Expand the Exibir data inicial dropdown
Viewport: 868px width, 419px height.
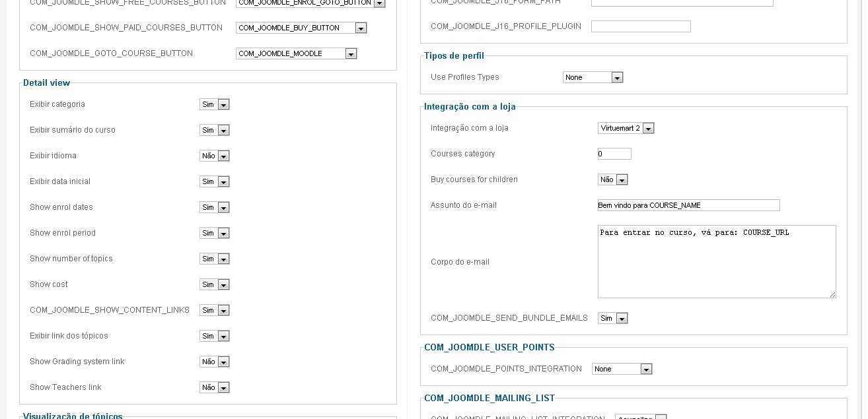[214, 181]
